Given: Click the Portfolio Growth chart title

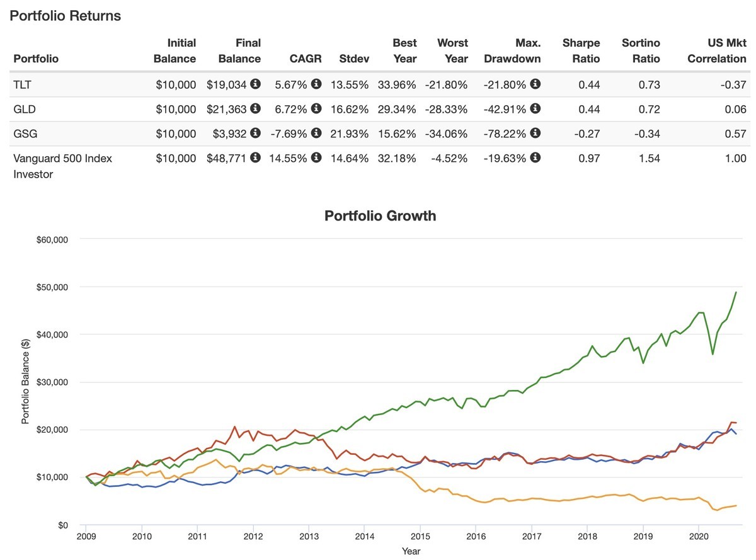Looking at the screenshot, I should click(380, 216).
